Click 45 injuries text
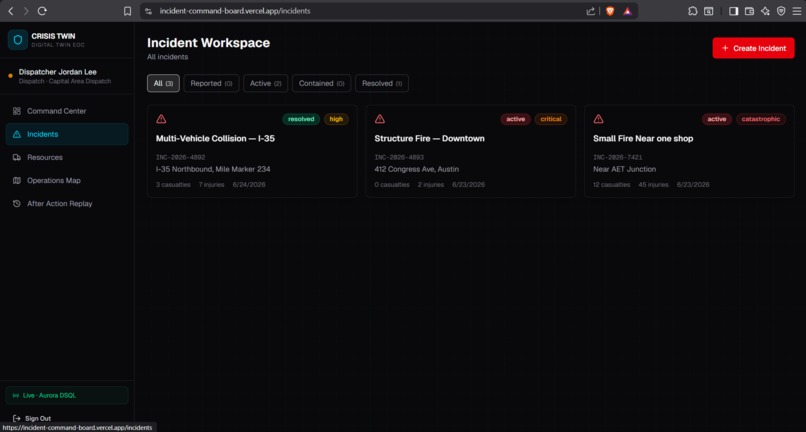The image size is (806, 432). coord(654,185)
